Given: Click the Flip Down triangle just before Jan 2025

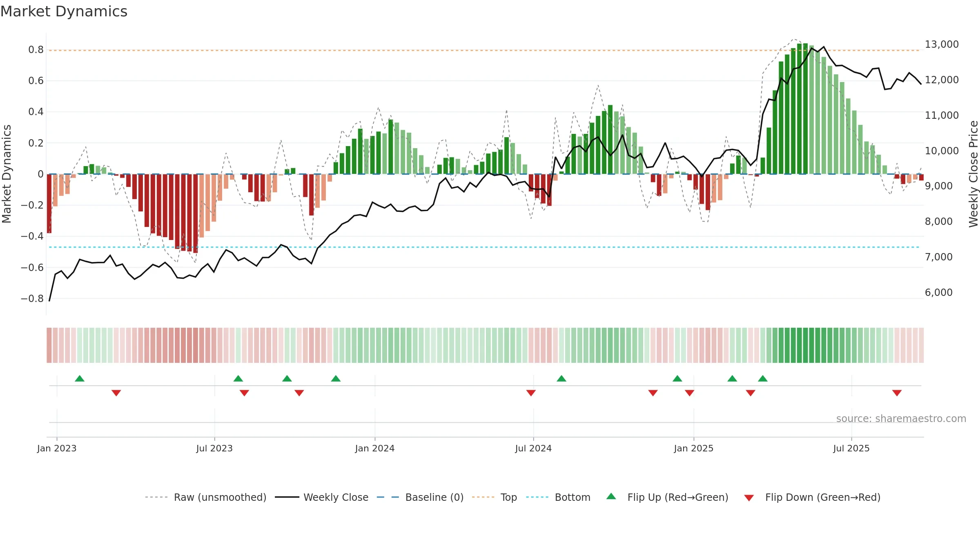Looking at the screenshot, I should (x=690, y=393).
